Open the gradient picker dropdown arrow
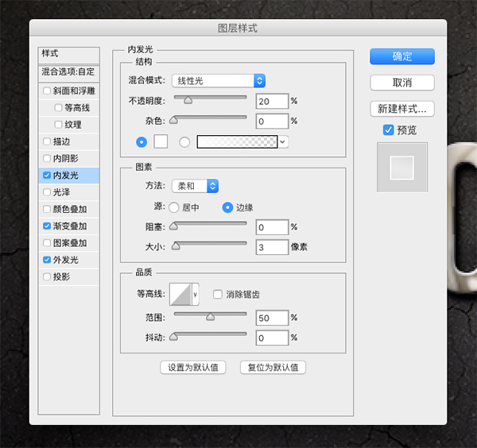The width and height of the screenshot is (477, 448). [x=283, y=141]
